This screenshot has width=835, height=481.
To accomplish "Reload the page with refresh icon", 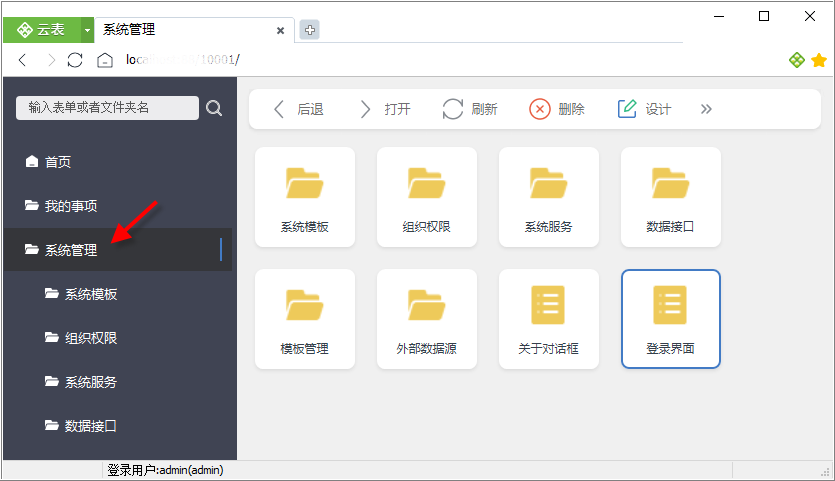I will pyautogui.click(x=75, y=60).
